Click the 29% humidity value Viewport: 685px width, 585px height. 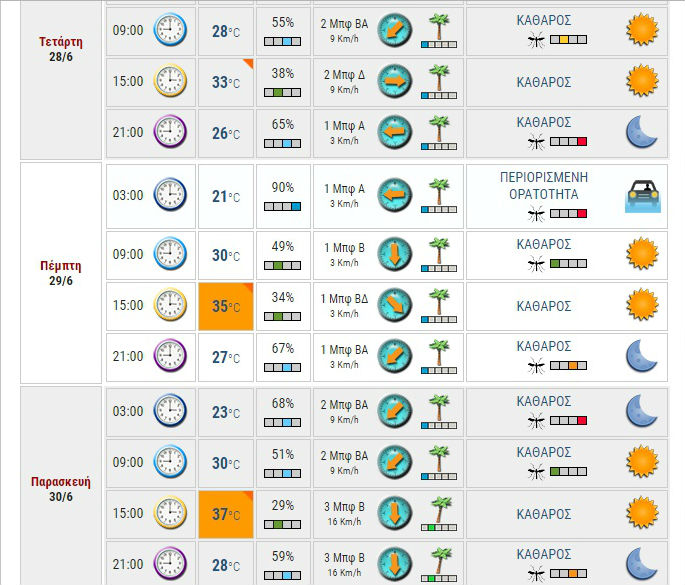(283, 506)
